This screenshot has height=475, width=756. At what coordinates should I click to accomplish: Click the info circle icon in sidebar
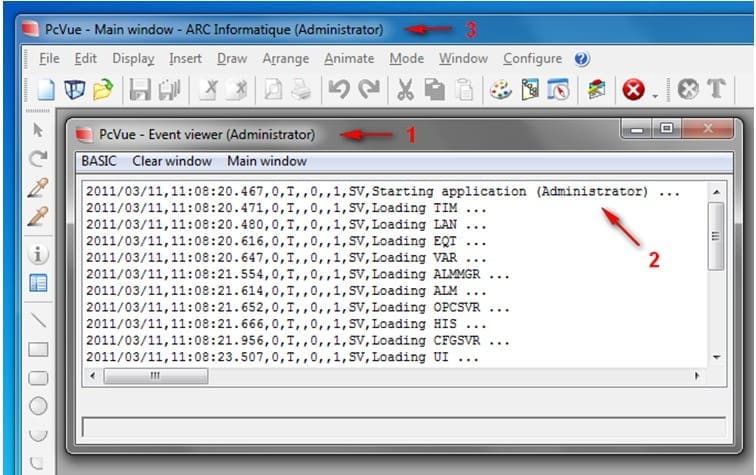click(x=38, y=254)
